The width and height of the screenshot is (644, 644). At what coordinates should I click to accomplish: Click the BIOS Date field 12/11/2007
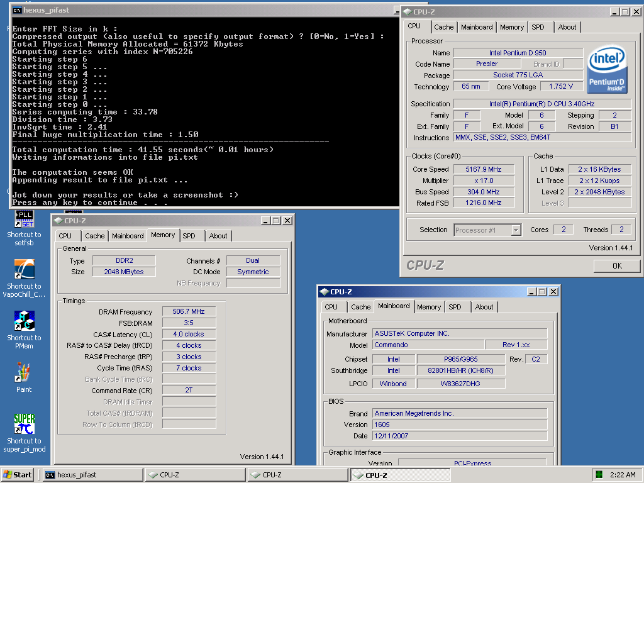460,436
